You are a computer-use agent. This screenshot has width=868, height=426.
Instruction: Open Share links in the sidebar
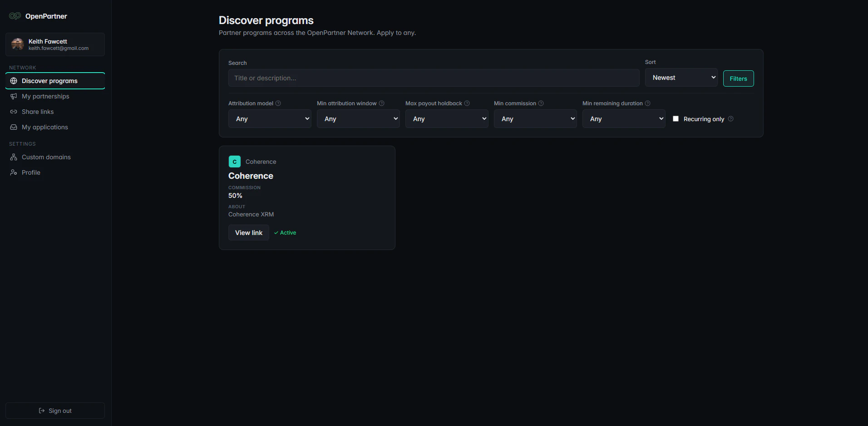pyautogui.click(x=55, y=112)
